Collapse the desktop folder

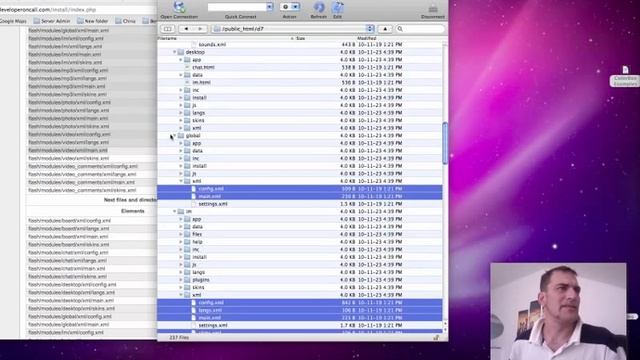pos(174,52)
